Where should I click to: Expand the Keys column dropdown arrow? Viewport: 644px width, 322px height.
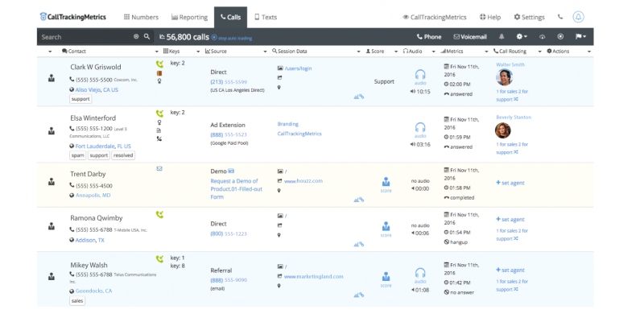point(197,52)
